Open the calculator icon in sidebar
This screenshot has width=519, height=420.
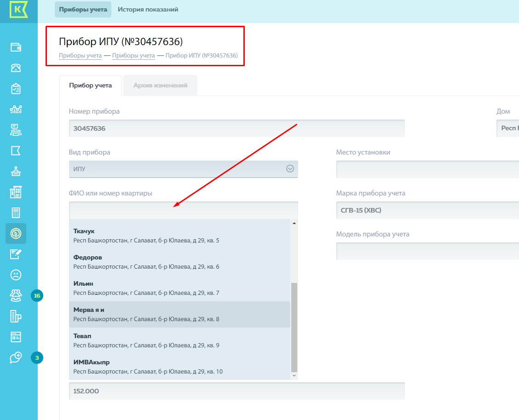coord(16,213)
